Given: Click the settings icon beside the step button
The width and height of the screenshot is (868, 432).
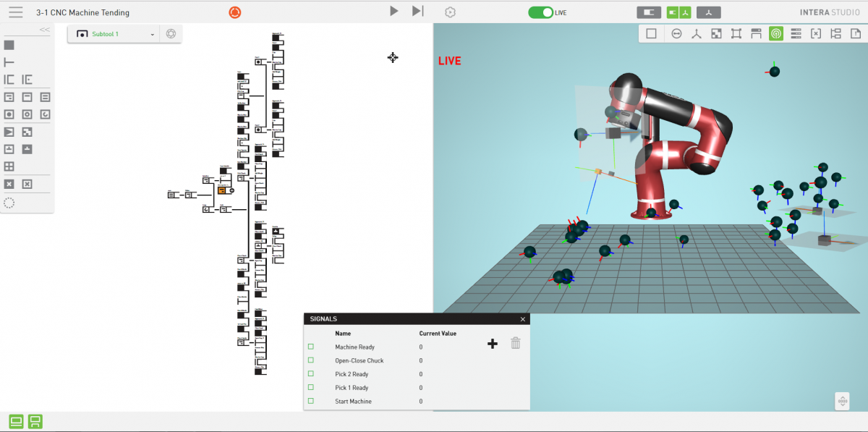Looking at the screenshot, I should tap(450, 12).
